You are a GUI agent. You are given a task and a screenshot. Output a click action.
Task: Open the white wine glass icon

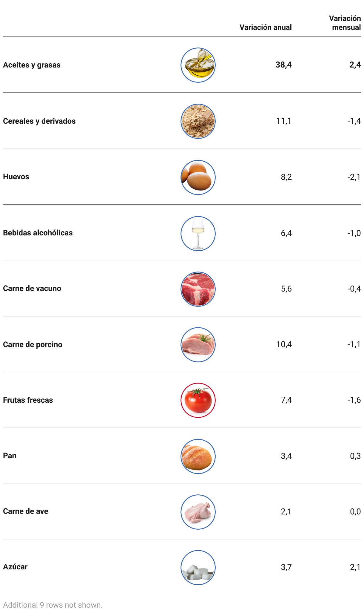[x=198, y=234]
